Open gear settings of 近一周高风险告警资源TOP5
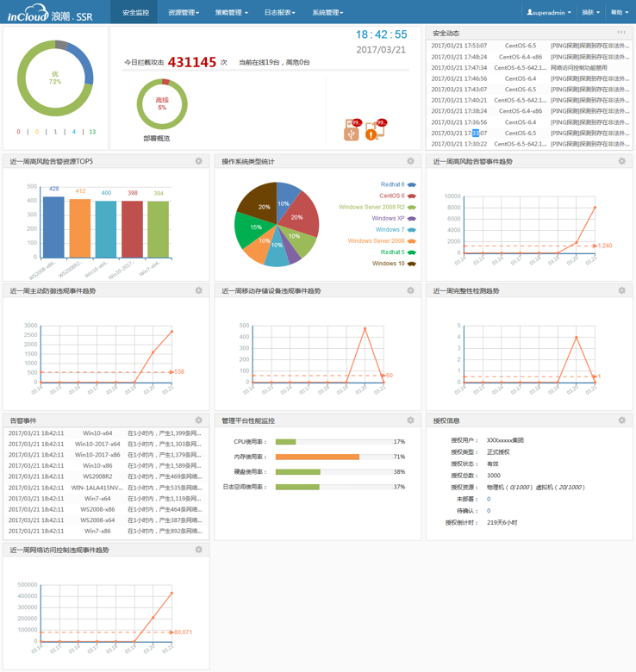Image resolution: width=636 pixels, height=672 pixels. tap(199, 161)
